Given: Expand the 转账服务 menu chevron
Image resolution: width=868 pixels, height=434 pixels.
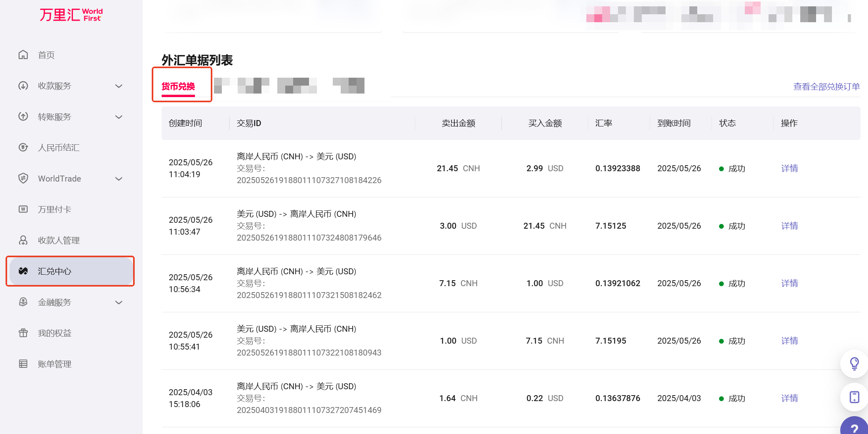Looking at the screenshot, I should 118,117.
